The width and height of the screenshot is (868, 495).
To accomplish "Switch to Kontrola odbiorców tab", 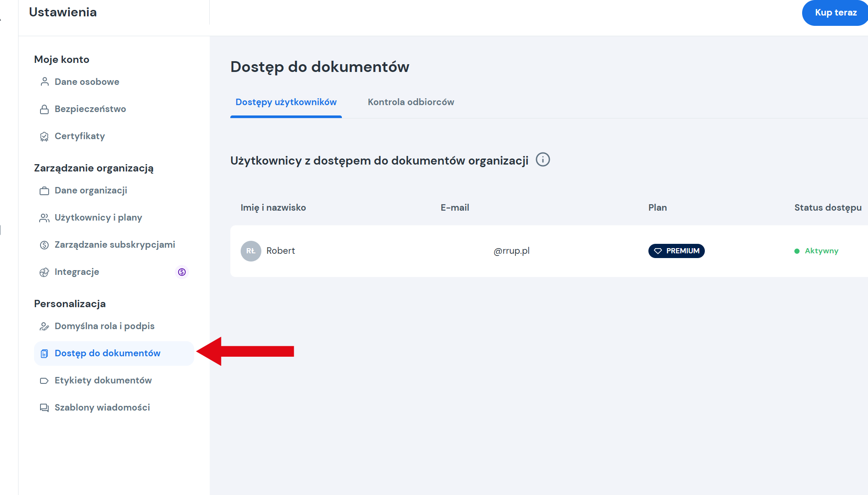I will [x=411, y=102].
